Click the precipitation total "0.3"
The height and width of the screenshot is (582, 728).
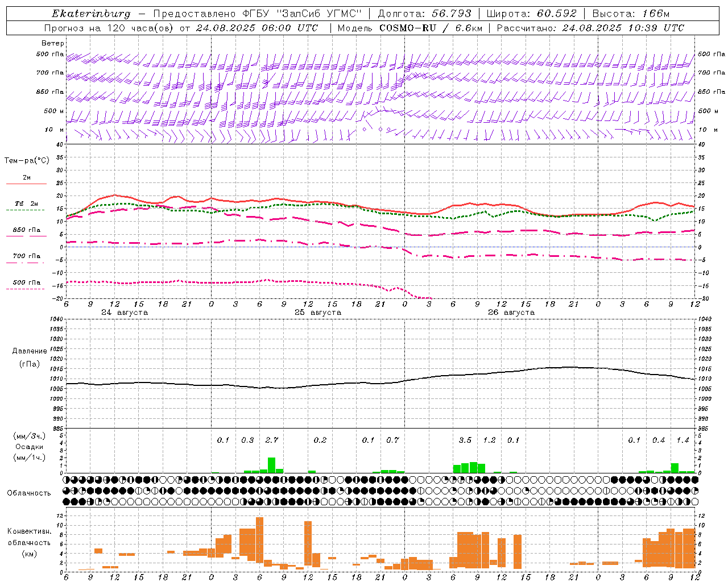[247, 440]
